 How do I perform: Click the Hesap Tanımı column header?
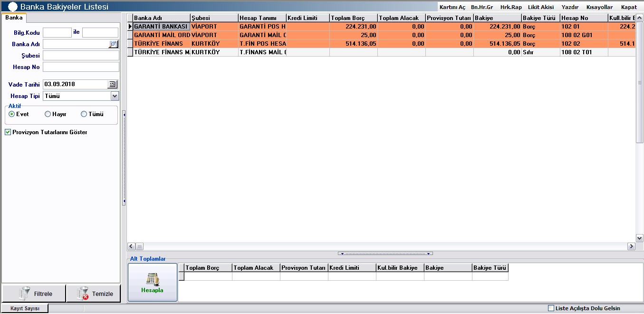pyautogui.click(x=262, y=18)
